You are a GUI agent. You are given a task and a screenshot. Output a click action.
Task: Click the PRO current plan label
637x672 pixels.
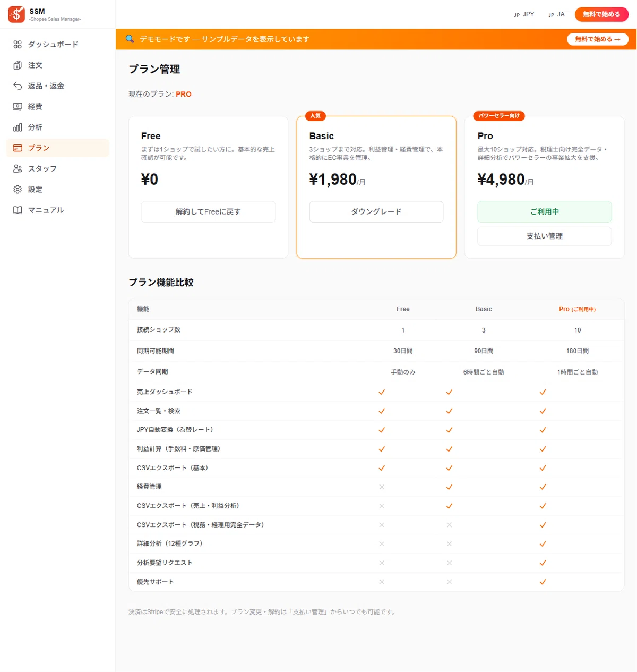click(184, 94)
